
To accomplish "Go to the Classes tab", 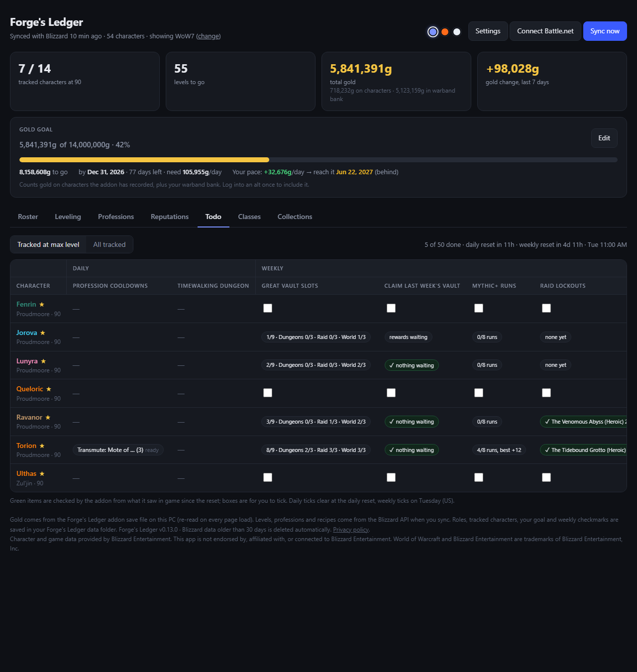I will pos(249,217).
